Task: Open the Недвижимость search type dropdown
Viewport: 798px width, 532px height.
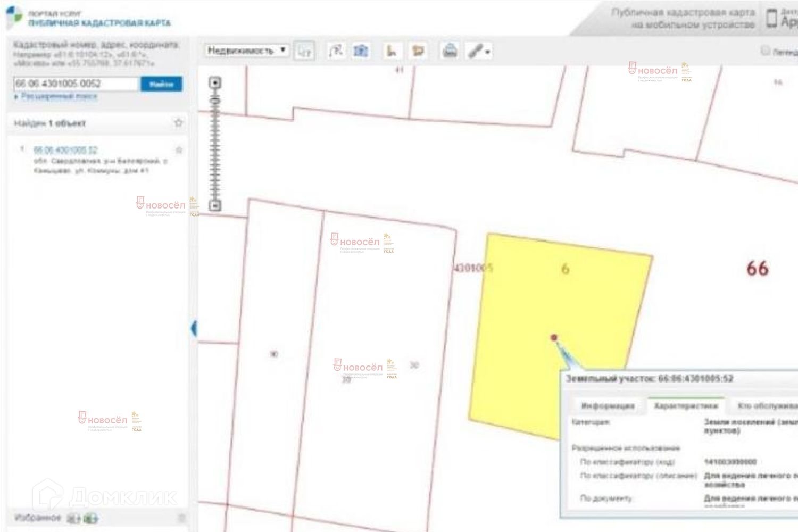Action: click(247, 51)
